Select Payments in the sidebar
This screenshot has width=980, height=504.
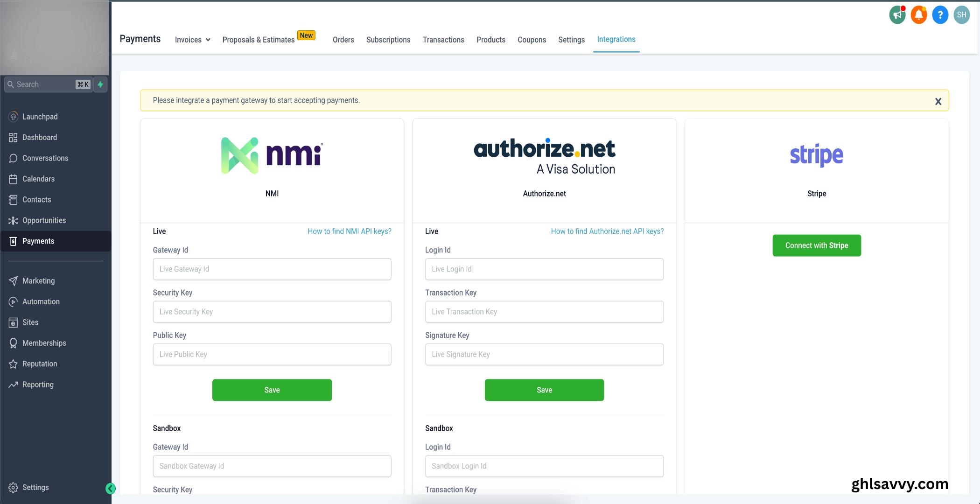[x=55, y=241]
